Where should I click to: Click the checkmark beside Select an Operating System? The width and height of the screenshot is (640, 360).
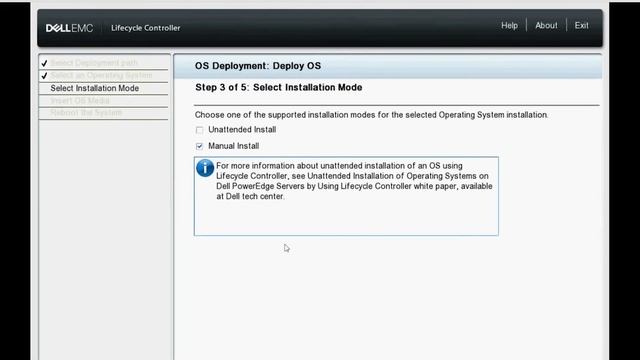(x=44, y=76)
